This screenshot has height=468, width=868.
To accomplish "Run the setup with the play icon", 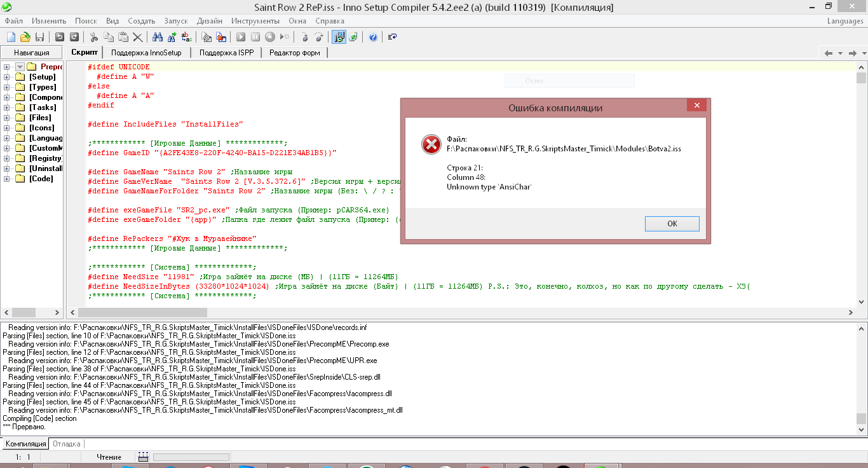I will (241, 37).
